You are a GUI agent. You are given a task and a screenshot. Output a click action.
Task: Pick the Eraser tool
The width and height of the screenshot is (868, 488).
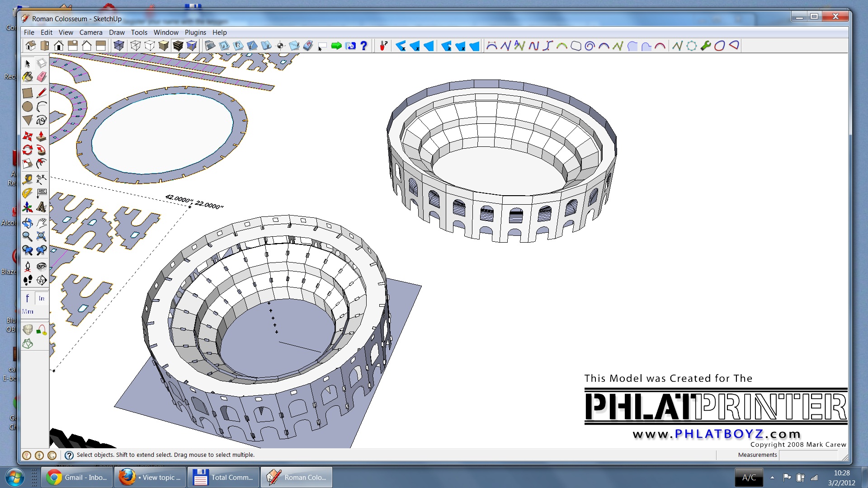[x=42, y=77]
